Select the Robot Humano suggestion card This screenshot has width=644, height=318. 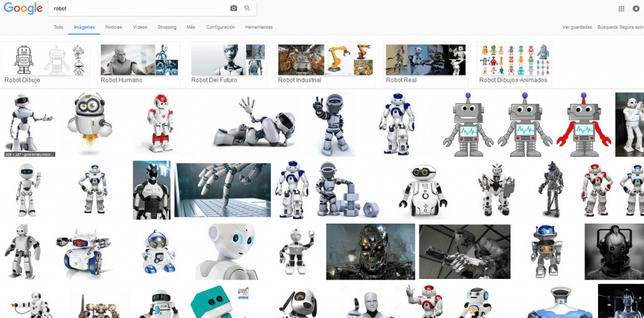pyautogui.click(x=139, y=64)
